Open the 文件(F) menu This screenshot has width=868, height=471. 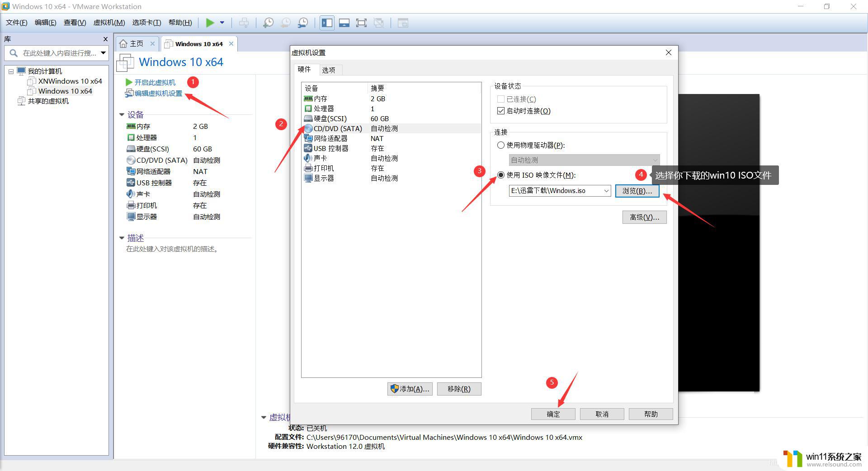click(x=16, y=23)
